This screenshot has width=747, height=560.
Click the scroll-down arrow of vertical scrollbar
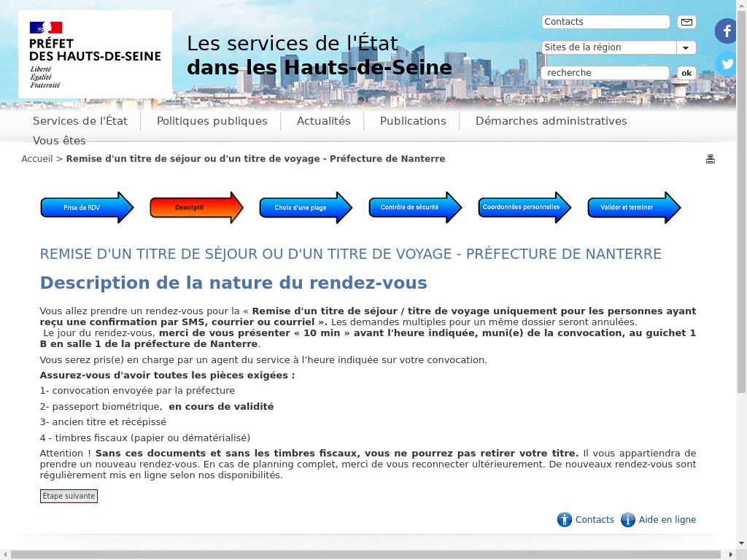click(x=741, y=542)
